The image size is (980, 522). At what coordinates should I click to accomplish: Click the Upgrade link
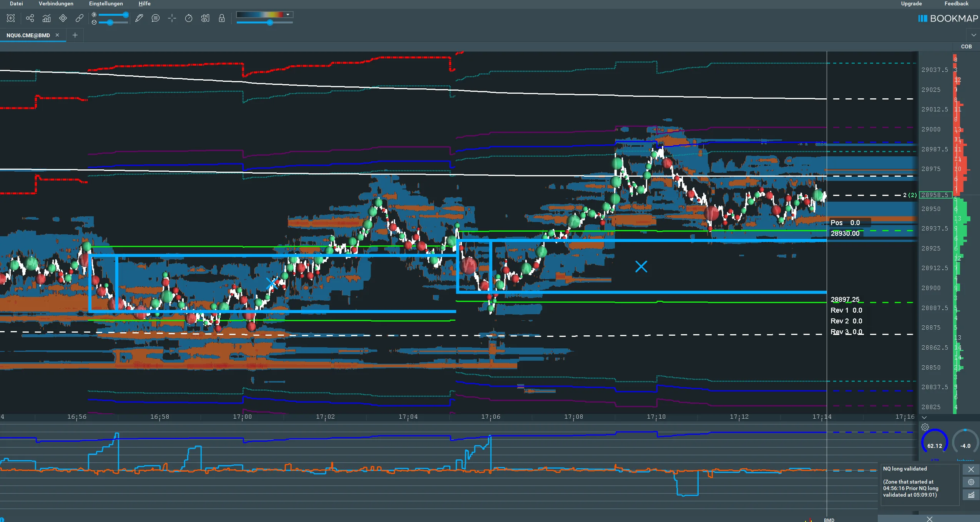pyautogui.click(x=911, y=3)
